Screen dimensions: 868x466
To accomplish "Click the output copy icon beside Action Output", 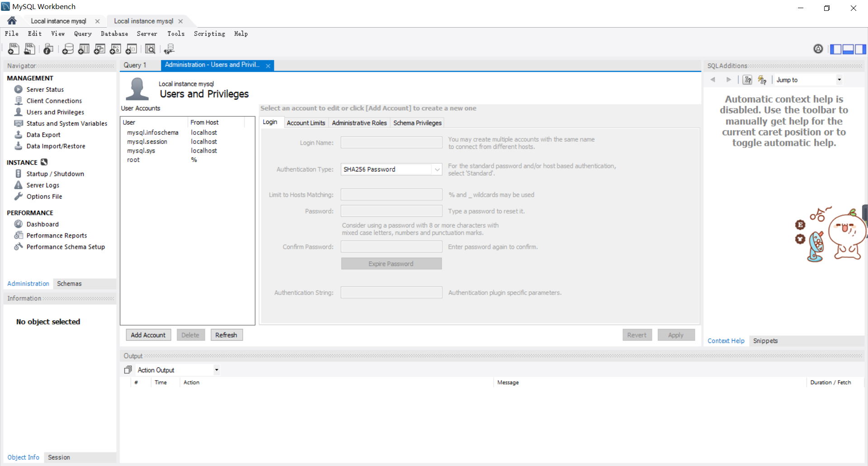I will pyautogui.click(x=128, y=370).
